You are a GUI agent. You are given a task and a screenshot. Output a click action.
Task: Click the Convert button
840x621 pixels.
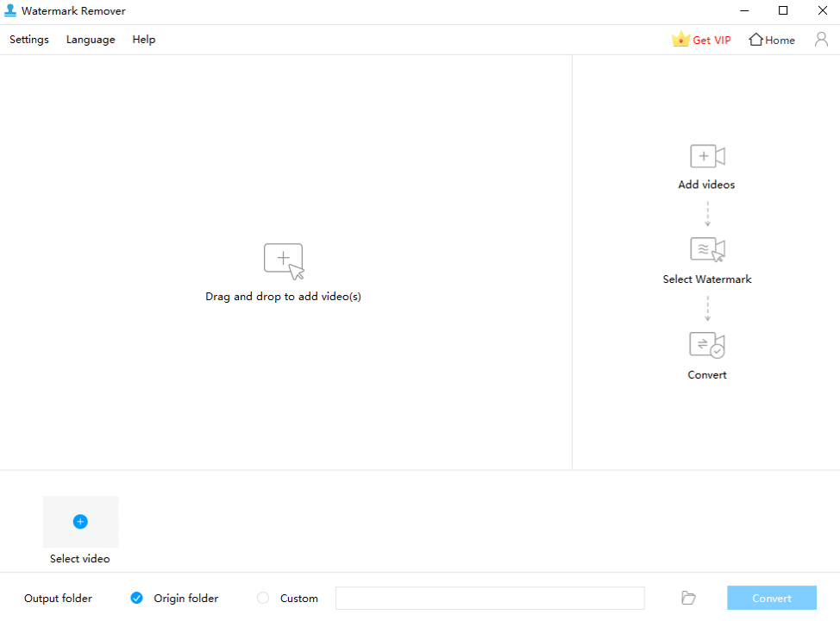pyautogui.click(x=771, y=598)
